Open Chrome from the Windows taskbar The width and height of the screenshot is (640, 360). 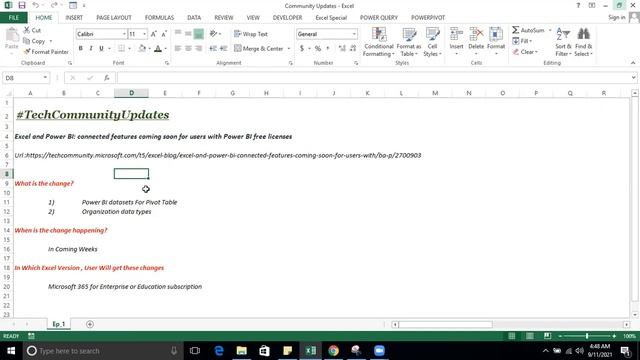click(x=333, y=351)
